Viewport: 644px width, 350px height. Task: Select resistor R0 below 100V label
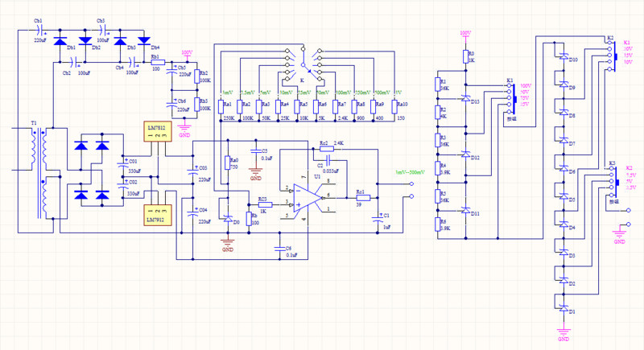(x=464, y=56)
